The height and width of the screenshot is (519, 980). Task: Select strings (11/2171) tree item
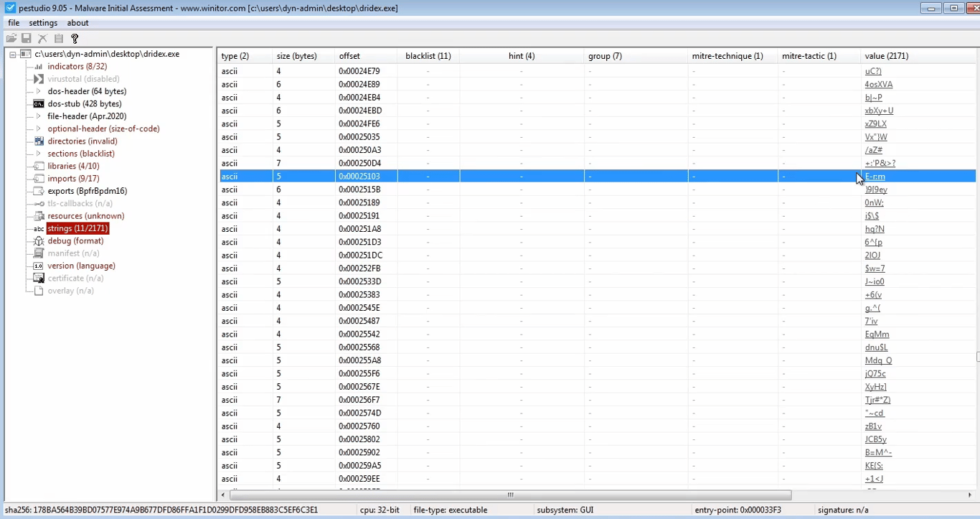tap(77, 228)
